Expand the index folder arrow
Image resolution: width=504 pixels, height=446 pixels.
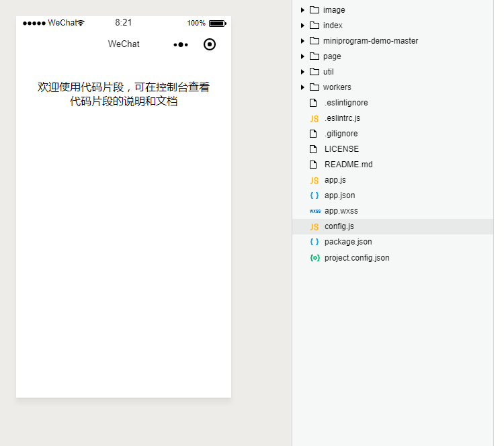coord(302,26)
